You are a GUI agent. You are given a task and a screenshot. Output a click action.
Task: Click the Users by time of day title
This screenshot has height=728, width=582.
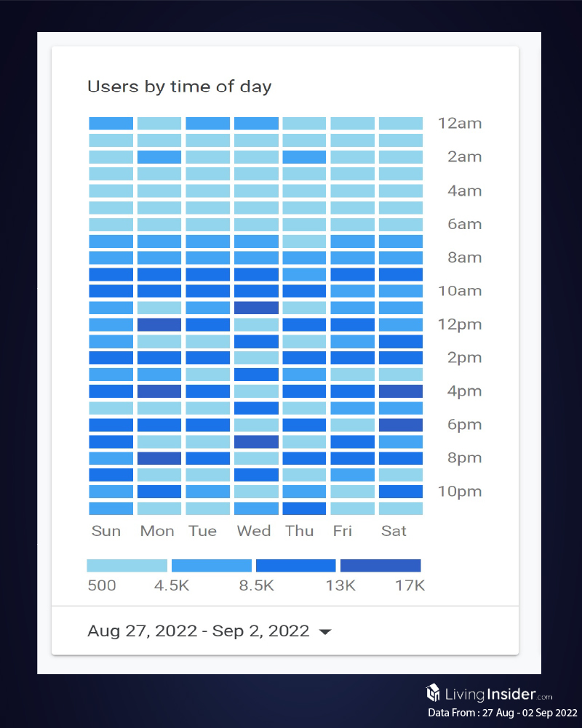tap(179, 87)
